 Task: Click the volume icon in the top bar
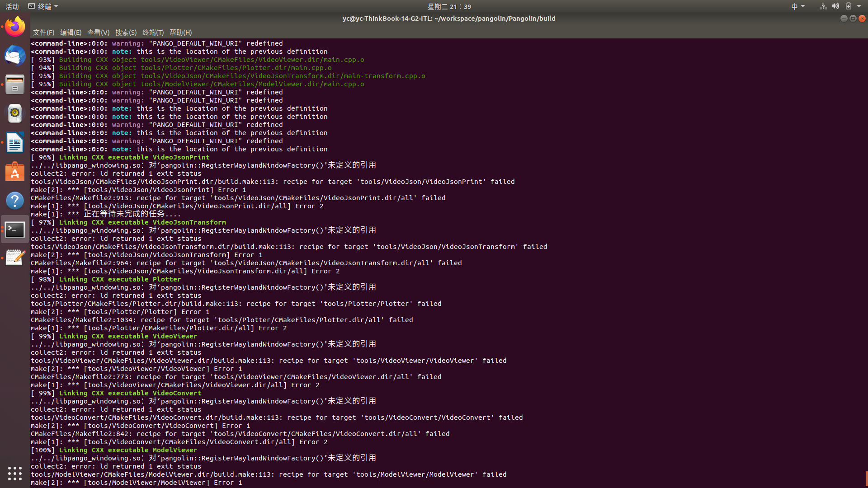tap(835, 6)
